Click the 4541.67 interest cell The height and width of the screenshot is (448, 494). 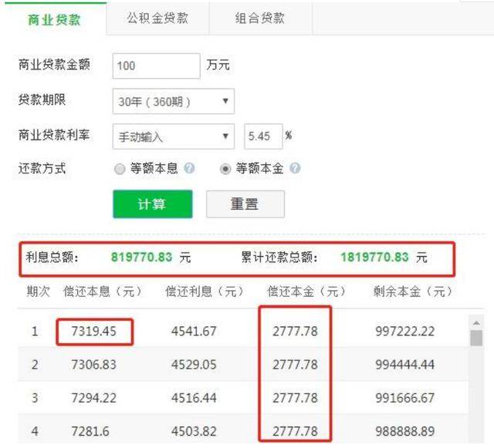(x=194, y=332)
